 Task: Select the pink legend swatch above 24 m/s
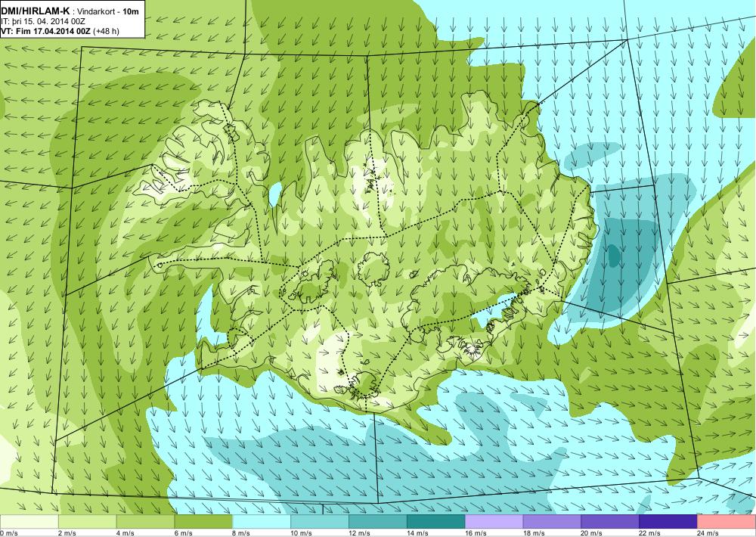tap(727, 522)
